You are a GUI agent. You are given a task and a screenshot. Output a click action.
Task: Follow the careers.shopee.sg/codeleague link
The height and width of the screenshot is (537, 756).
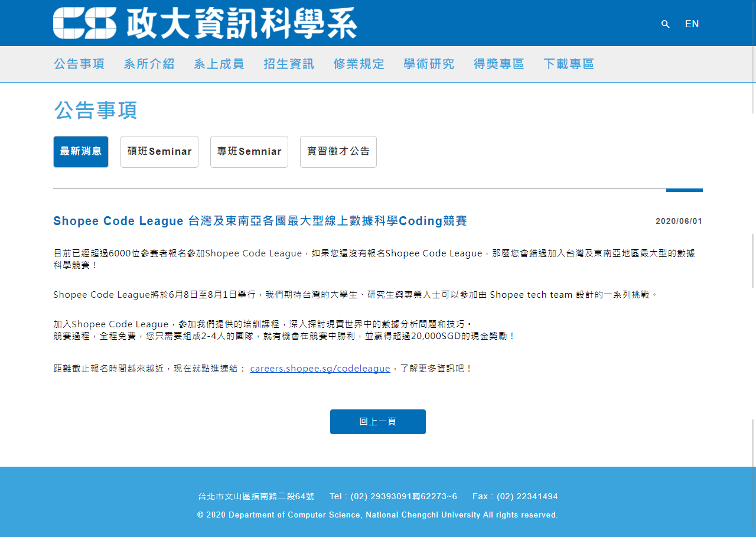point(320,369)
